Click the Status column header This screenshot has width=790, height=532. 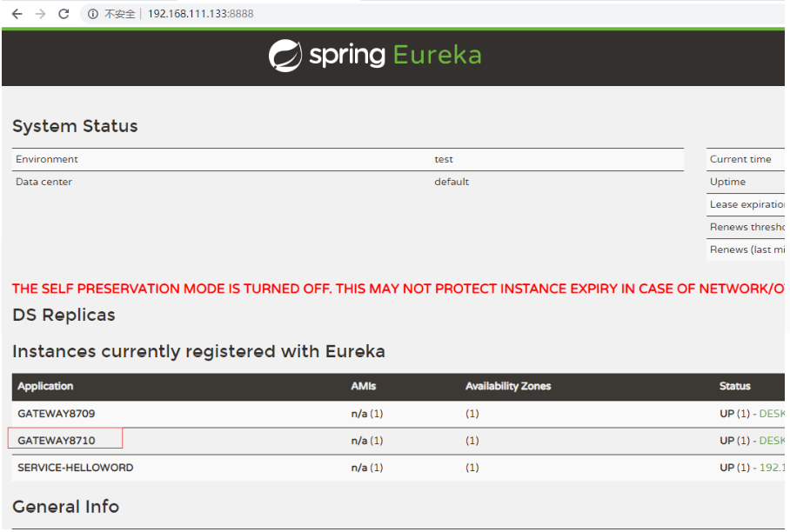pyautogui.click(x=735, y=386)
